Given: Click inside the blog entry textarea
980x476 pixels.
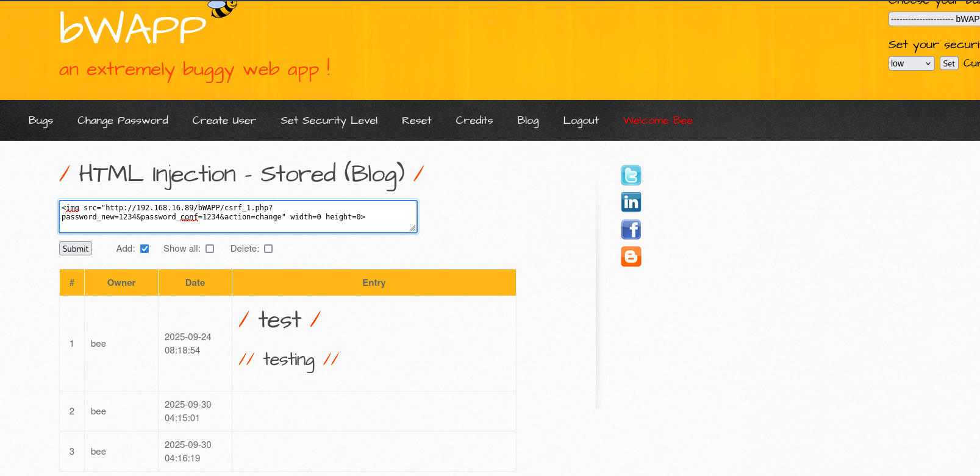Looking at the screenshot, I should [238, 216].
